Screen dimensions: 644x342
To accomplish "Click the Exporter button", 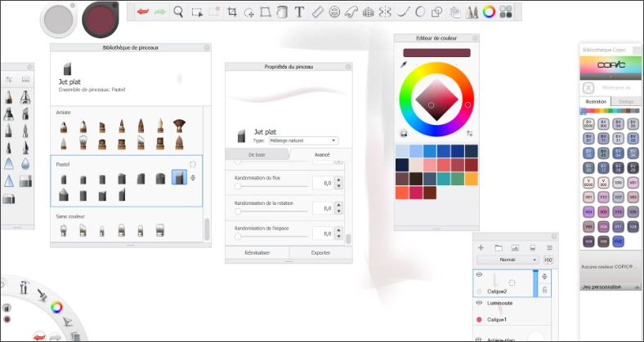I will [x=320, y=253].
